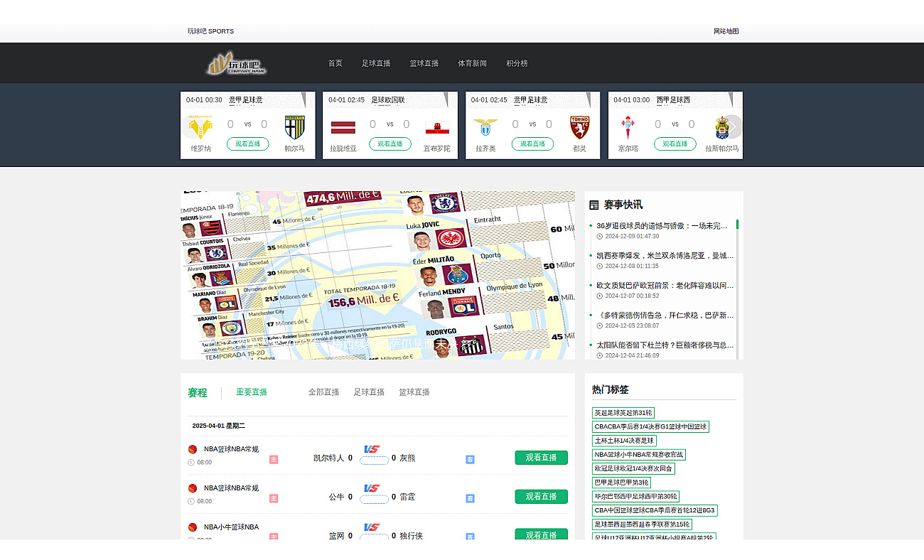924x560 pixels.
Task: Open the 玩球吧 SPORTS header link
Action: (x=210, y=31)
